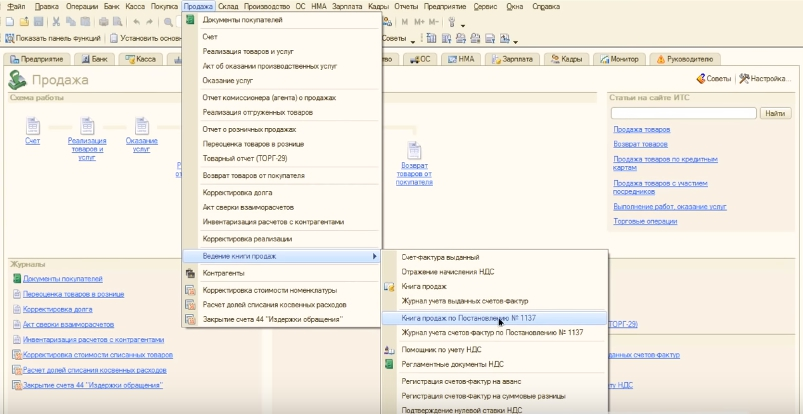
Task: Click Возврат товаров от покупателя workflow icon
Action: 413,151
